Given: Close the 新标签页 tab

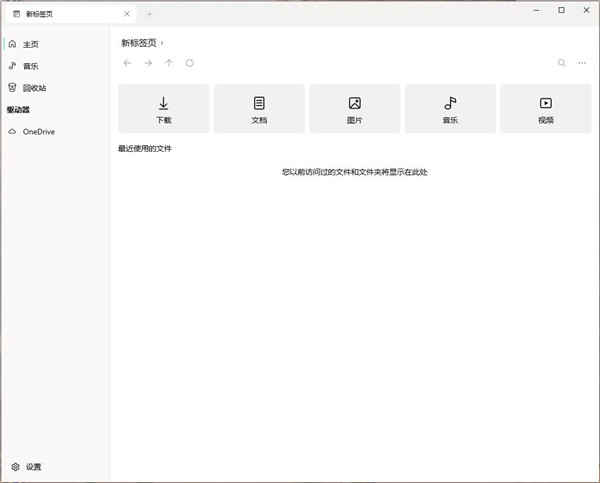Looking at the screenshot, I should click(127, 14).
